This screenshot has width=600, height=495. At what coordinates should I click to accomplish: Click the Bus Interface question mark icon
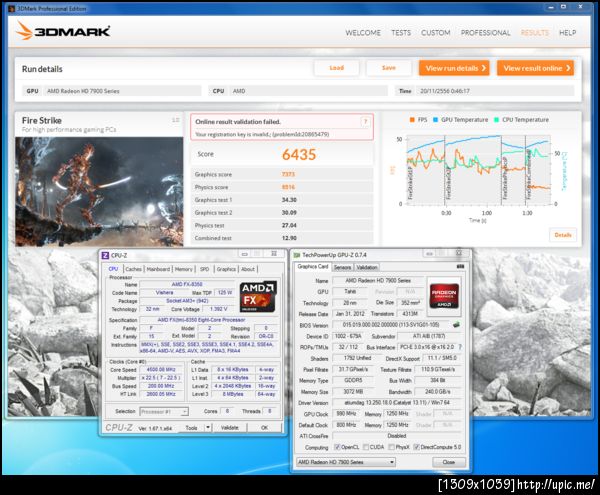click(460, 347)
